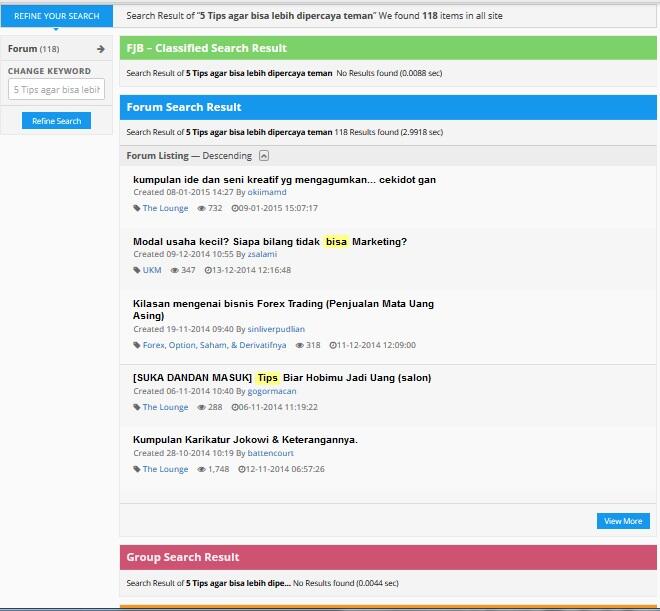Open thread 'Modal usaha kecil? Siapa bilang'

(269, 242)
